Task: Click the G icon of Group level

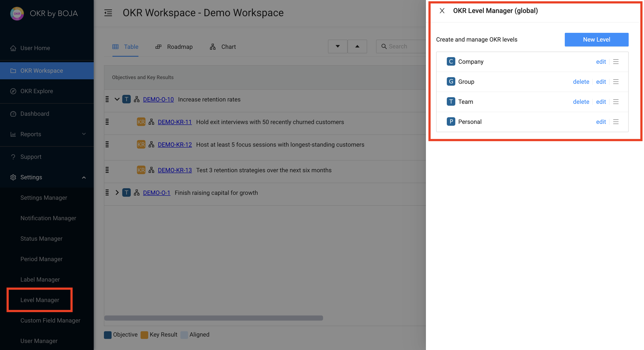Action: (x=451, y=82)
